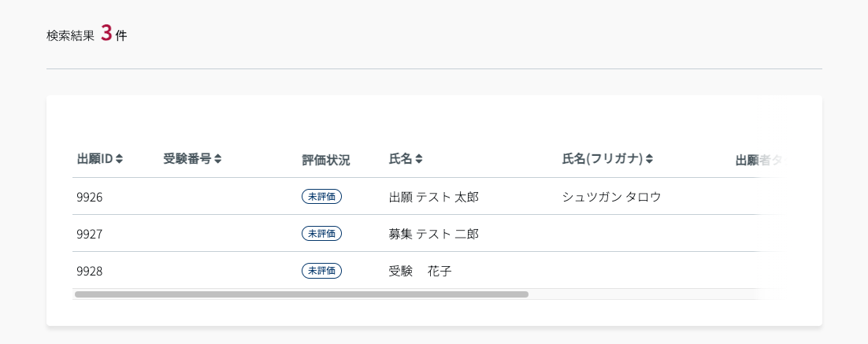The image size is (868, 344).
Task: Open application ID 9927
Action: click(x=90, y=234)
